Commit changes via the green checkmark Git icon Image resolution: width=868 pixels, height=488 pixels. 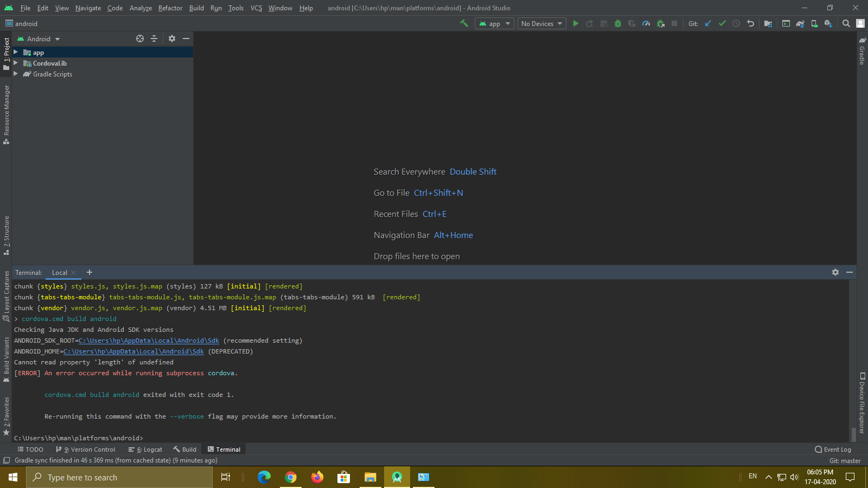coord(722,23)
